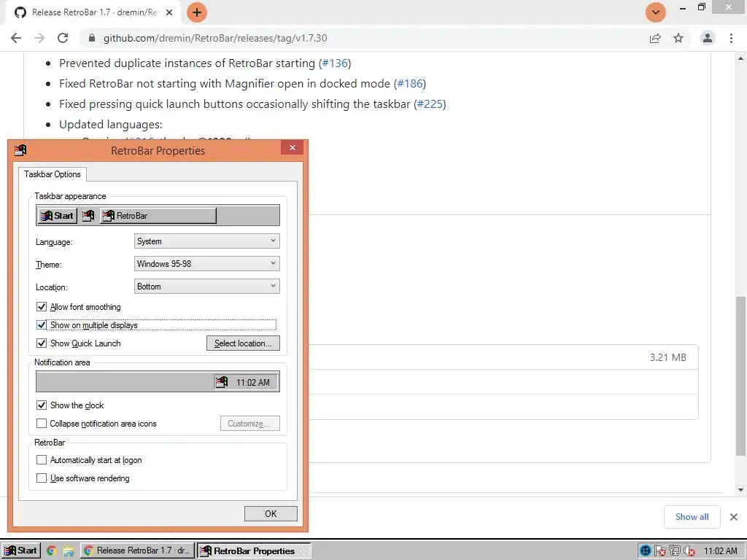Enable Automatically start at logon
This screenshot has height=560, width=747.
point(42,460)
